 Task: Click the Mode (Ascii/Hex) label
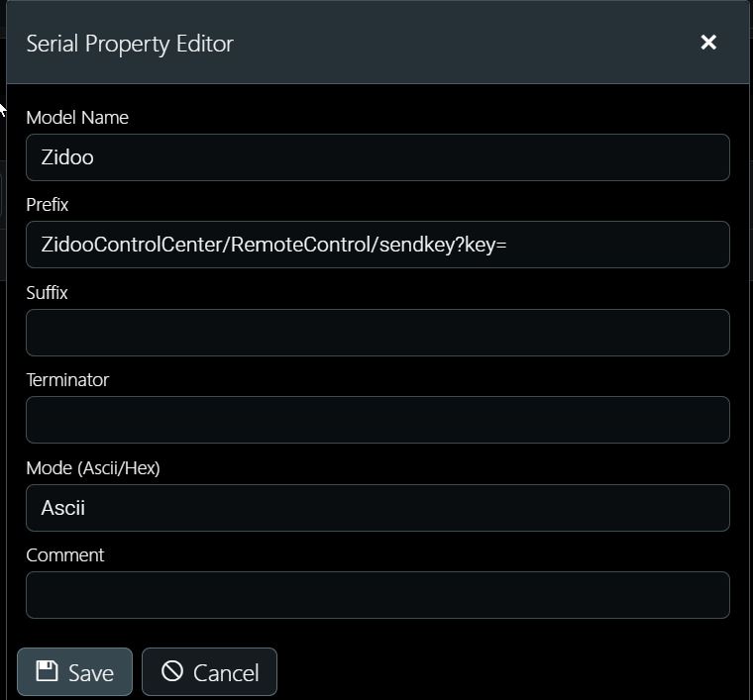[x=93, y=467]
